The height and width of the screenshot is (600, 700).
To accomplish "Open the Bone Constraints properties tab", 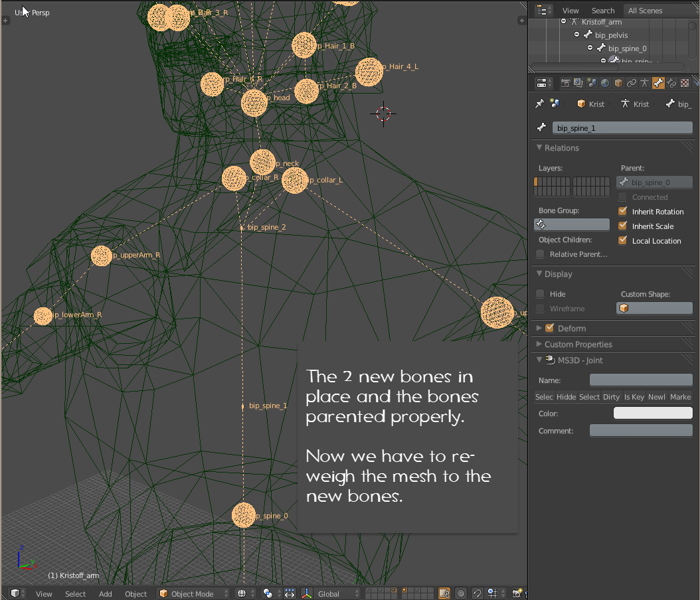I will [671, 83].
